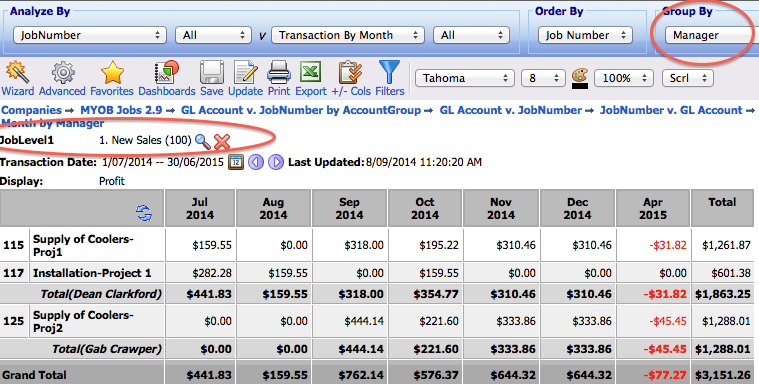Click -$31.82 in job 115 Apr 2015
The height and width of the screenshot is (390, 759).
[x=668, y=245]
